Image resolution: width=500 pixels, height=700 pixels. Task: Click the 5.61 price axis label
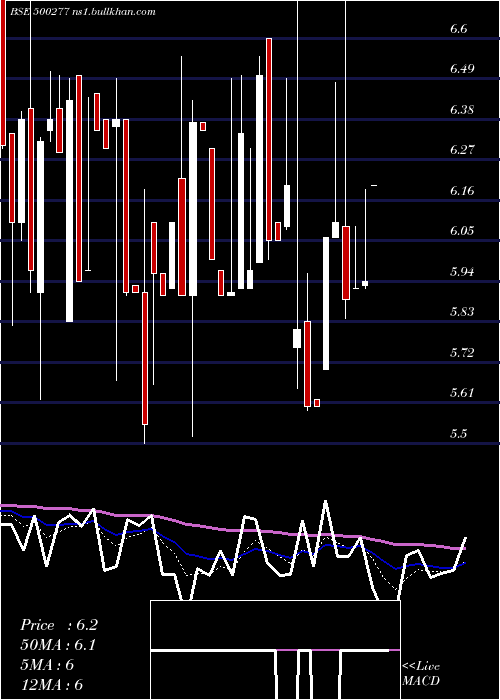[462, 393]
